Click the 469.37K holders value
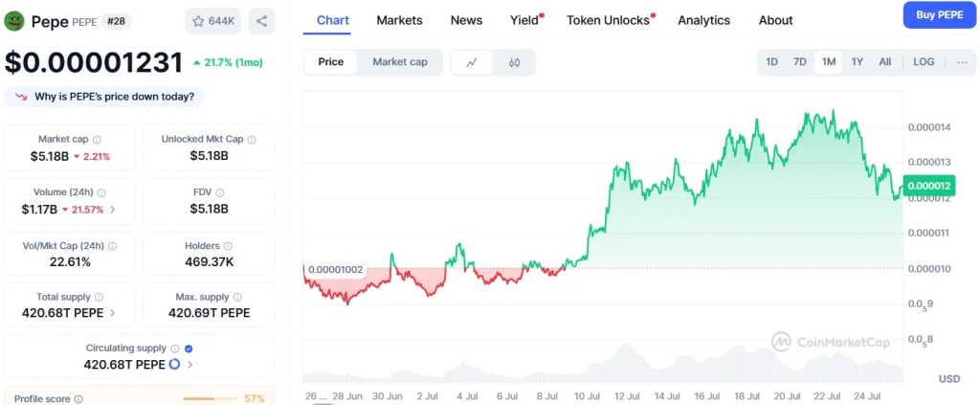The width and height of the screenshot is (980, 405). point(209,262)
